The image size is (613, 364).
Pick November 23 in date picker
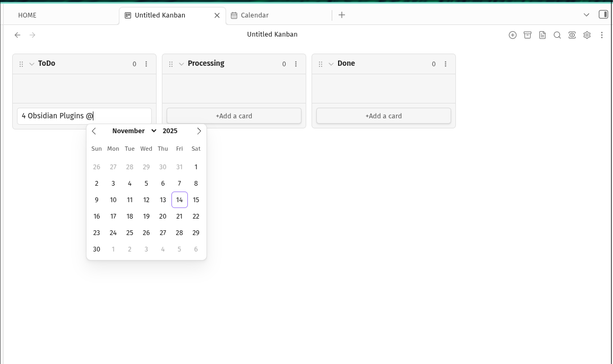pyautogui.click(x=97, y=232)
